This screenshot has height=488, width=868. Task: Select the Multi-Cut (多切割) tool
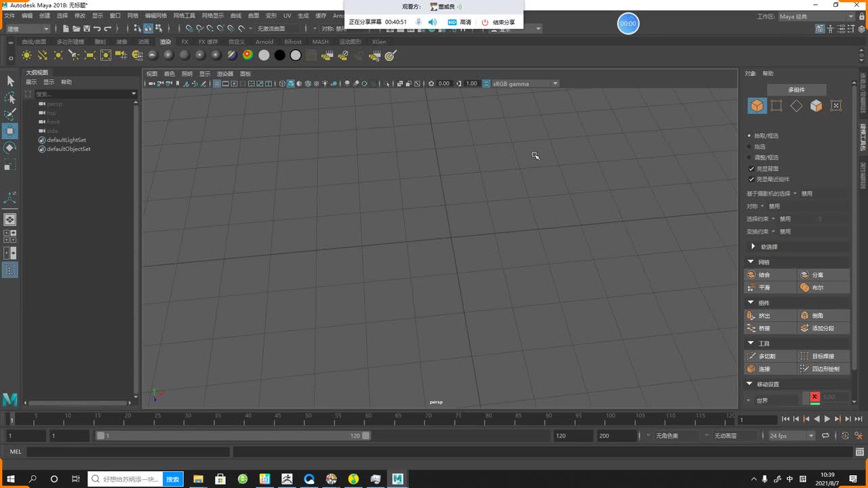751,356
